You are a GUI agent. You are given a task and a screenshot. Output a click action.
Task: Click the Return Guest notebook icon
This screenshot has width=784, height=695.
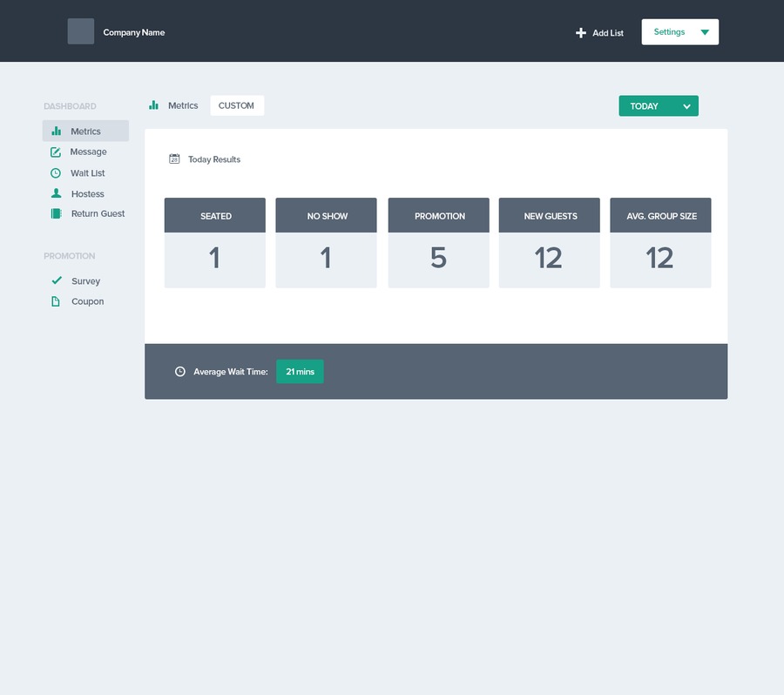click(x=56, y=213)
